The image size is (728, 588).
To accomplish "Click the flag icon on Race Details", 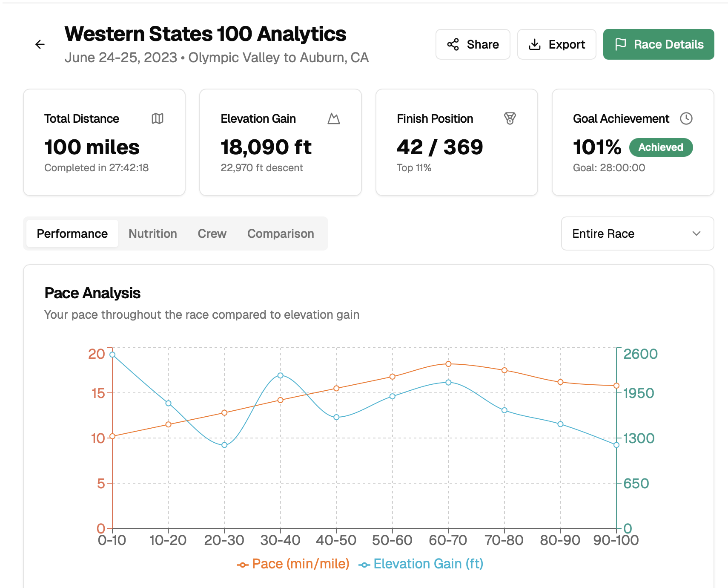I will click(x=621, y=44).
